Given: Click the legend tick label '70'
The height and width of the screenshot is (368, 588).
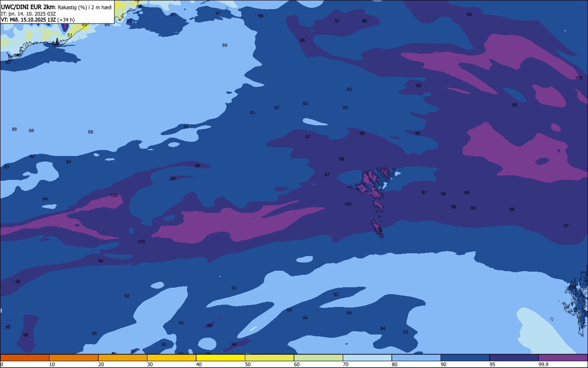Looking at the screenshot, I should tap(345, 364).
